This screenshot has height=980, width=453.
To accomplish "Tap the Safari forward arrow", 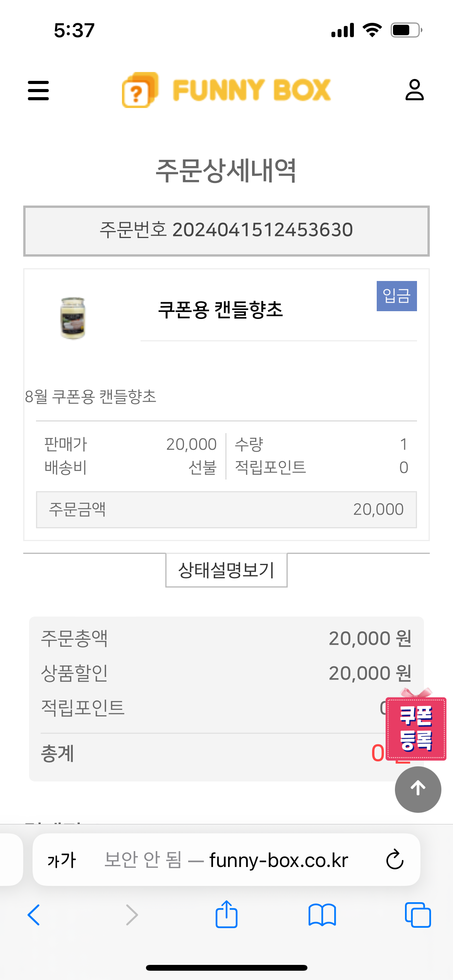I will click(132, 915).
